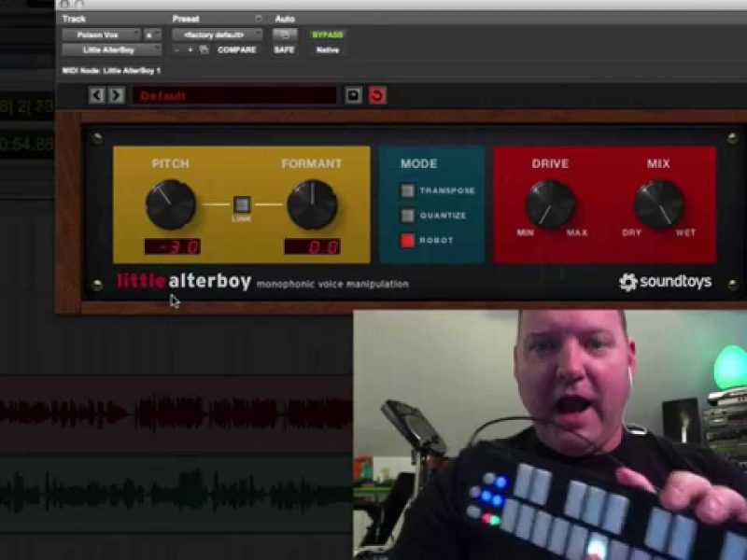The image size is (747, 560).
Task: Go to the next Soundtoys preset arrow
Action: click(x=116, y=96)
